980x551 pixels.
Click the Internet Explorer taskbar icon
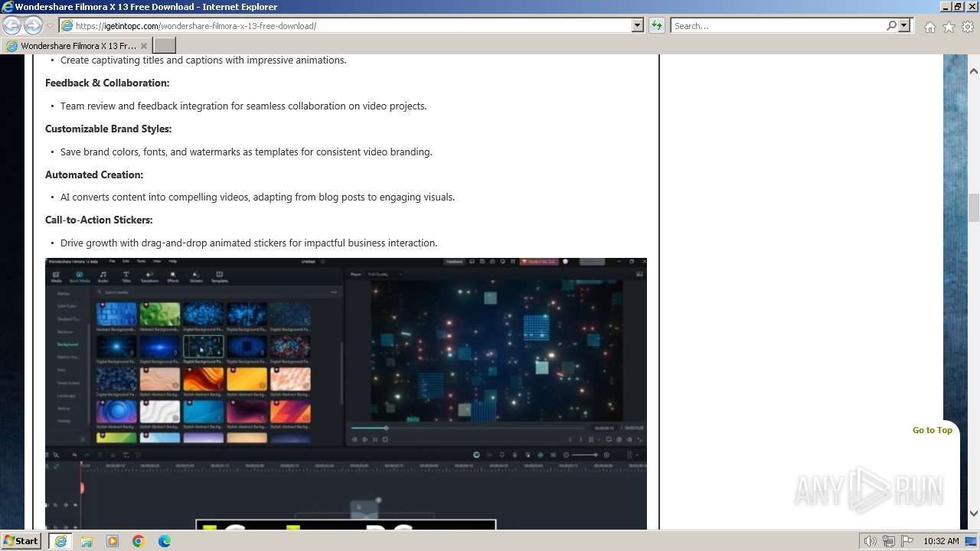60,541
